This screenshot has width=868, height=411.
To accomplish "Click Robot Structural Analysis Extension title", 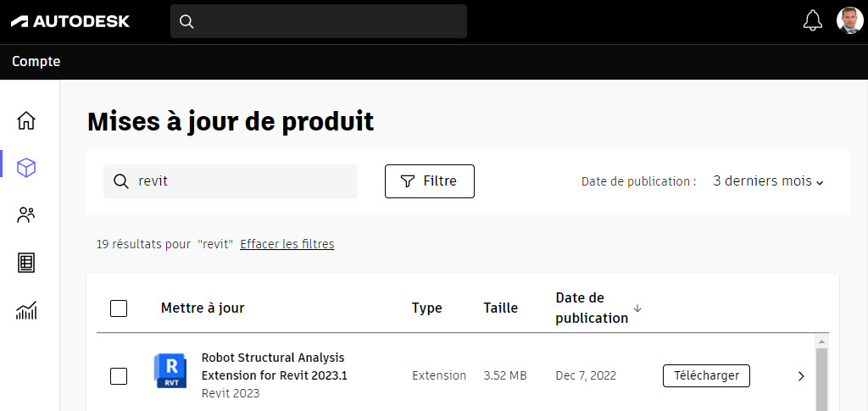I will (x=274, y=366).
